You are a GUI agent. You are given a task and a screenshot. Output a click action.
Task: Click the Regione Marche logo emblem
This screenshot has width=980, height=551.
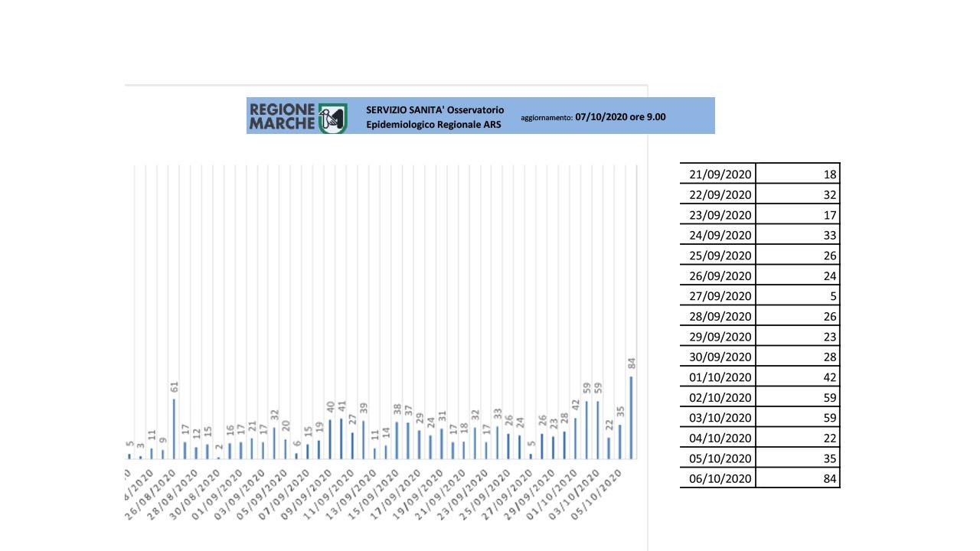[x=332, y=118]
